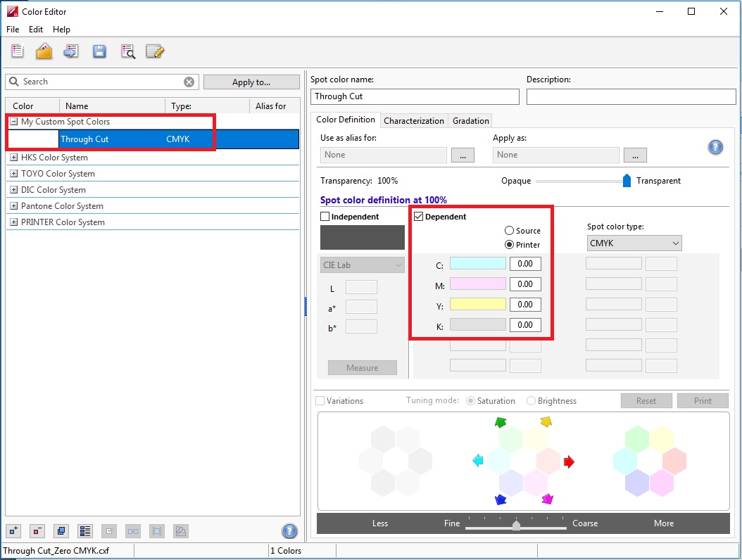Viewport: 742px width, 560px height.
Task: Expand the PRINTER Color System group
Action: tap(13, 222)
